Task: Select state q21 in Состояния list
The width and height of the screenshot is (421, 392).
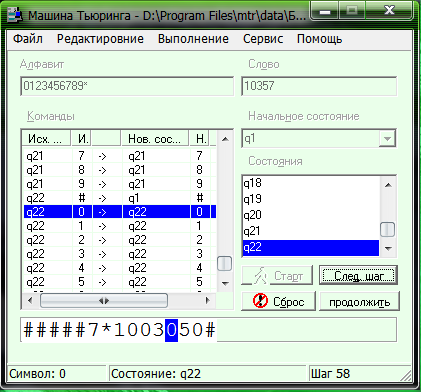Action: click(311, 231)
